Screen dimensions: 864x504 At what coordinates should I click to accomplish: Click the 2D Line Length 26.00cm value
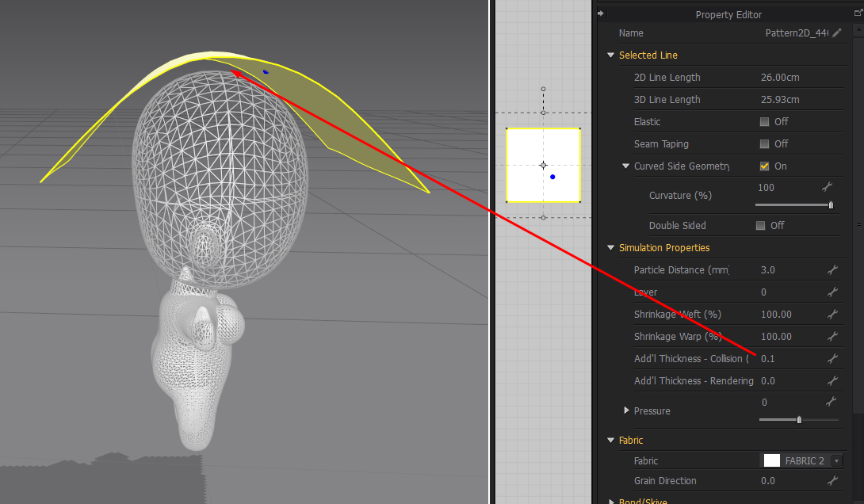coord(780,78)
